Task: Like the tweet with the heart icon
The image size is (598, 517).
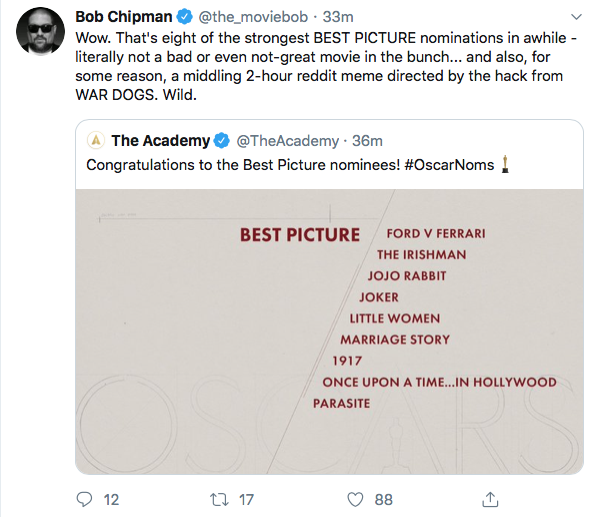Action: click(355, 499)
